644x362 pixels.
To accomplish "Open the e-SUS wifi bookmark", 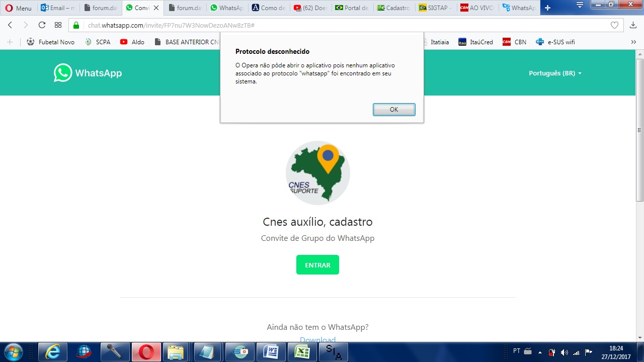I will [555, 42].
